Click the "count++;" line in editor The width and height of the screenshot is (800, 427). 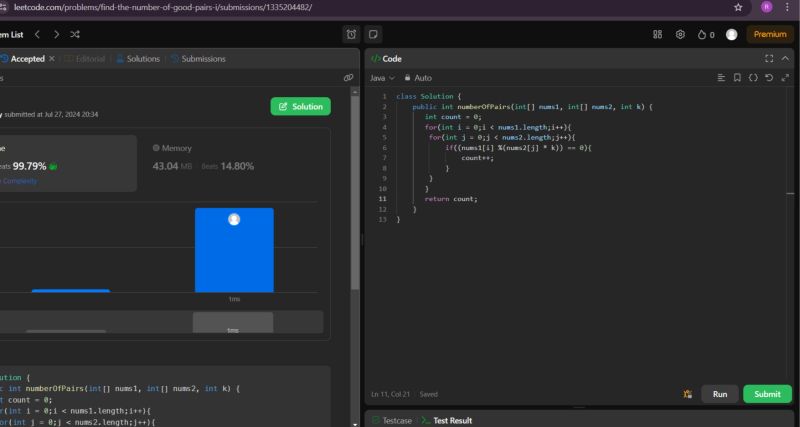pos(478,158)
